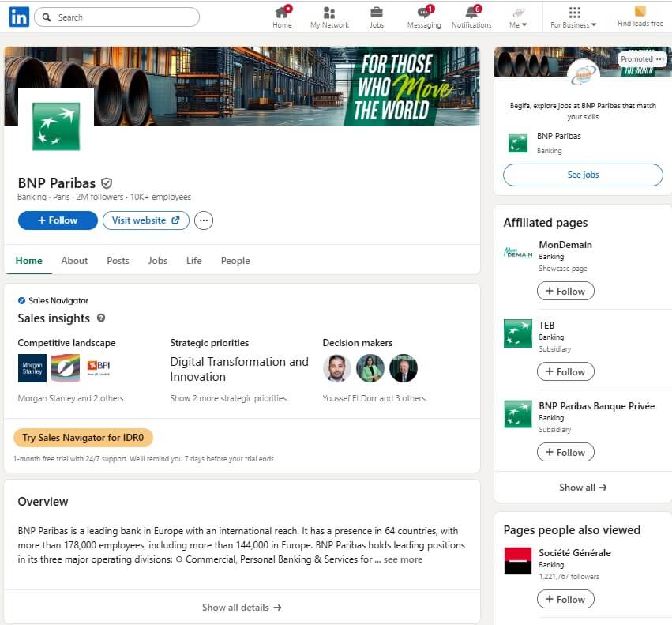672x625 pixels.
Task: Expand the For Business menu
Action: (573, 17)
